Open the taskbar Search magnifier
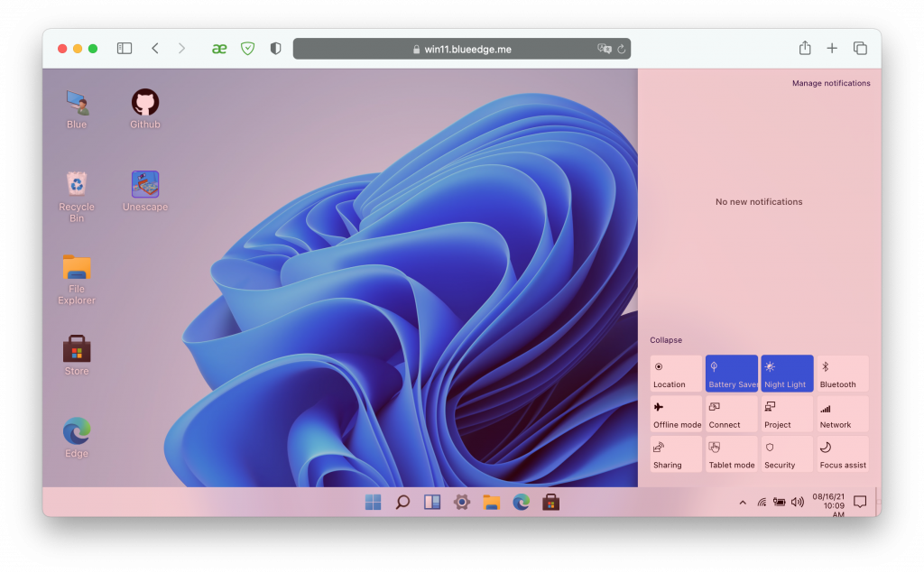 pyautogui.click(x=402, y=503)
